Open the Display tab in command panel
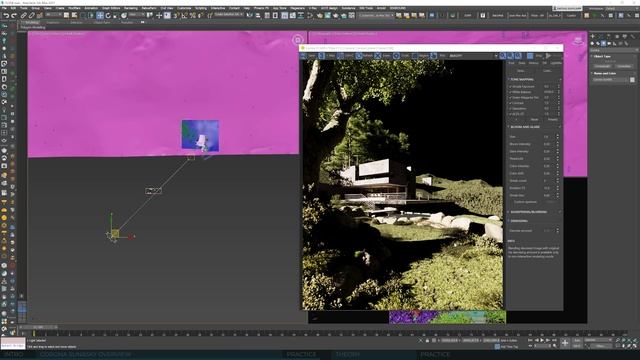Image resolution: width=640 pixels, height=360 pixels. 624,37
